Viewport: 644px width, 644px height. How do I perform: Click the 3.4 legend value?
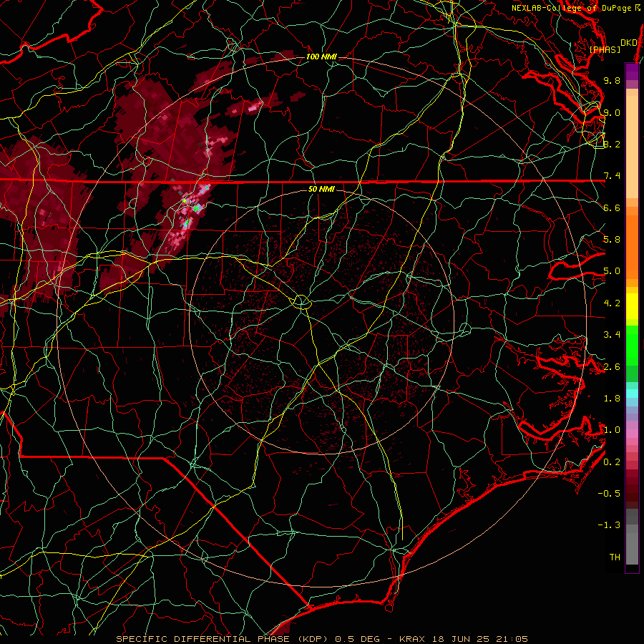pos(612,335)
